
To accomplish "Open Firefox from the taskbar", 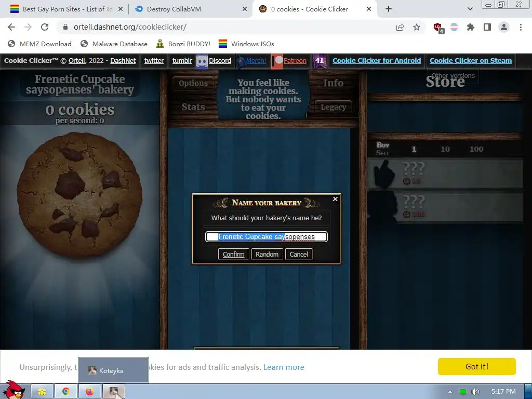I will (x=89, y=392).
